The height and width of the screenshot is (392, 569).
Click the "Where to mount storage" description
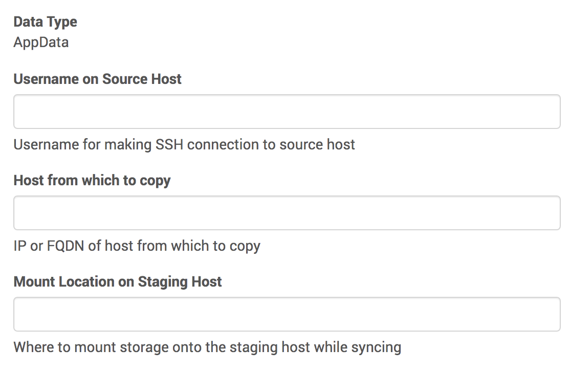click(x=207, y=347)
